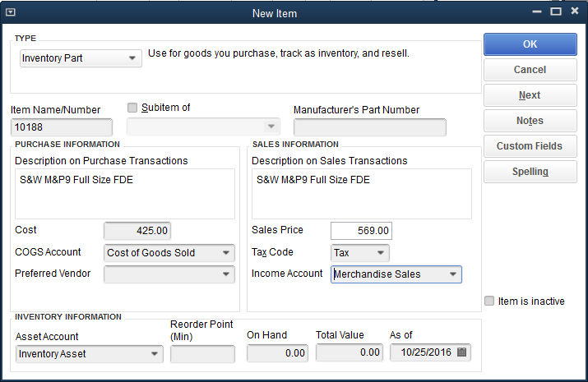Image resolution: width=588 pixels, height=382 pixels.
Task: Minimize the New Item window
Action: (x=537, y=12)
